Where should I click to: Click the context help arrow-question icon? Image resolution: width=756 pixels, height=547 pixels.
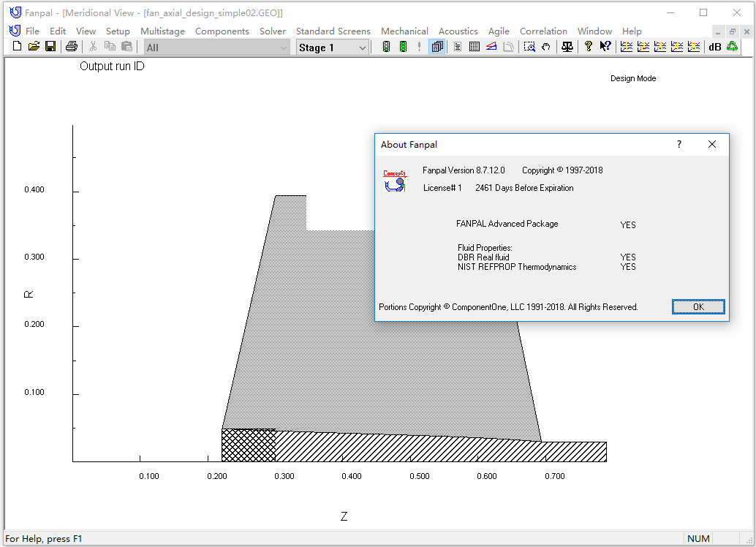[x=605, y=47]
